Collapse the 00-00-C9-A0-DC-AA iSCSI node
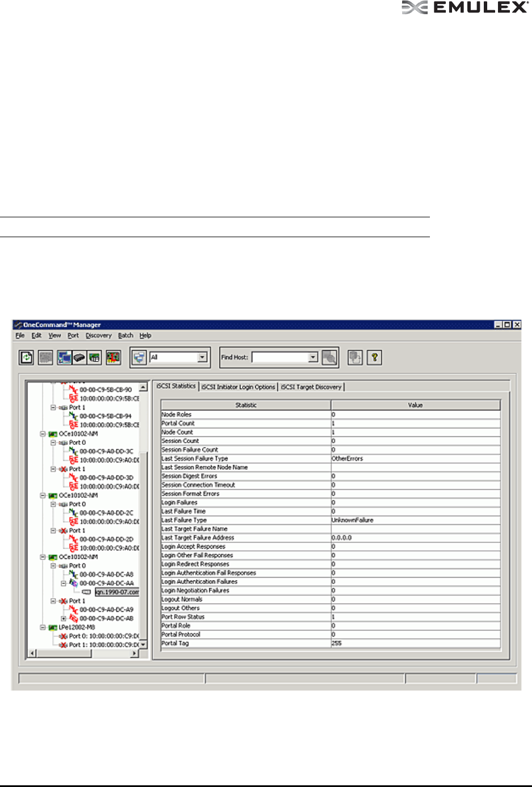Screen dimensions: 532x787 coord(64,583)
